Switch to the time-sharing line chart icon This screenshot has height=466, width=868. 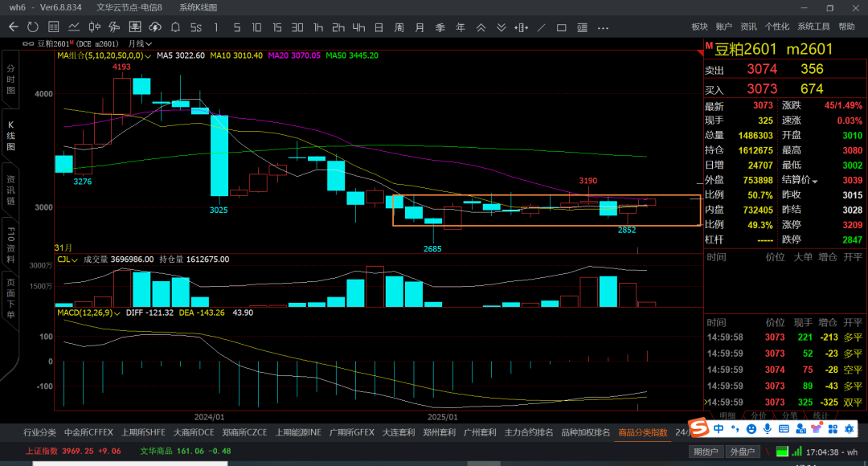pos(74,27)
